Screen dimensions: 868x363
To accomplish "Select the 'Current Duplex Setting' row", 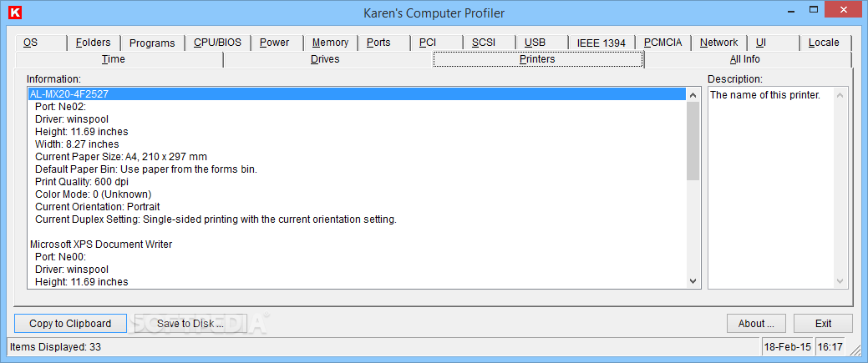I will 357,219.
